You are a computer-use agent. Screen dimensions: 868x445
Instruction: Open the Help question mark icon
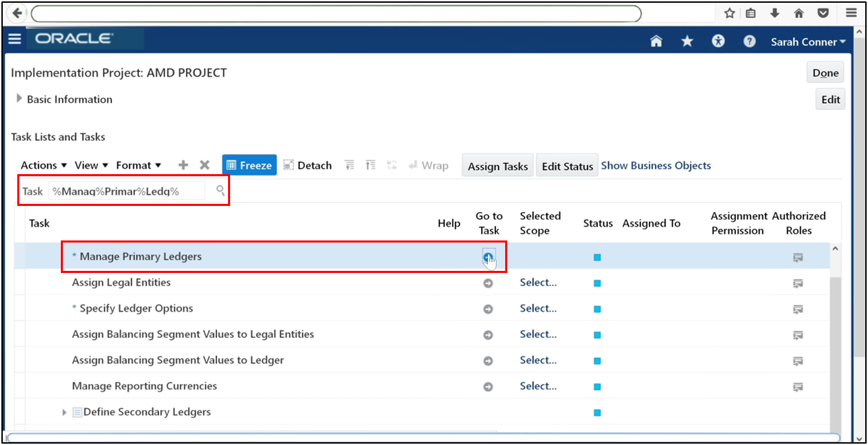[x=749, y=41]
